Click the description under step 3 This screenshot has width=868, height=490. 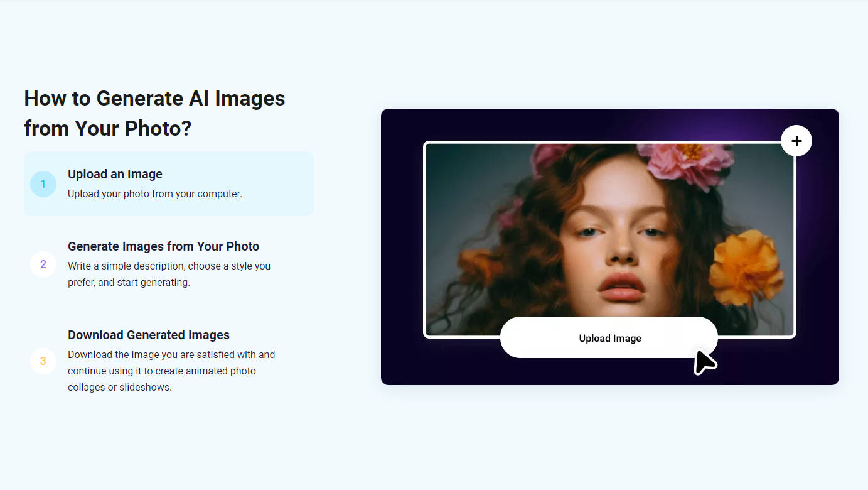coord(171,371)
